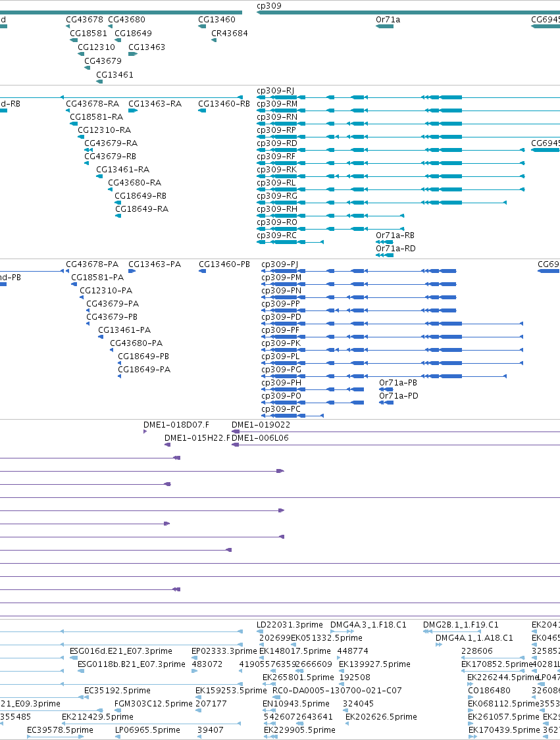
Task: Select the CG13460-PB protein label
Action: point(224,264)
